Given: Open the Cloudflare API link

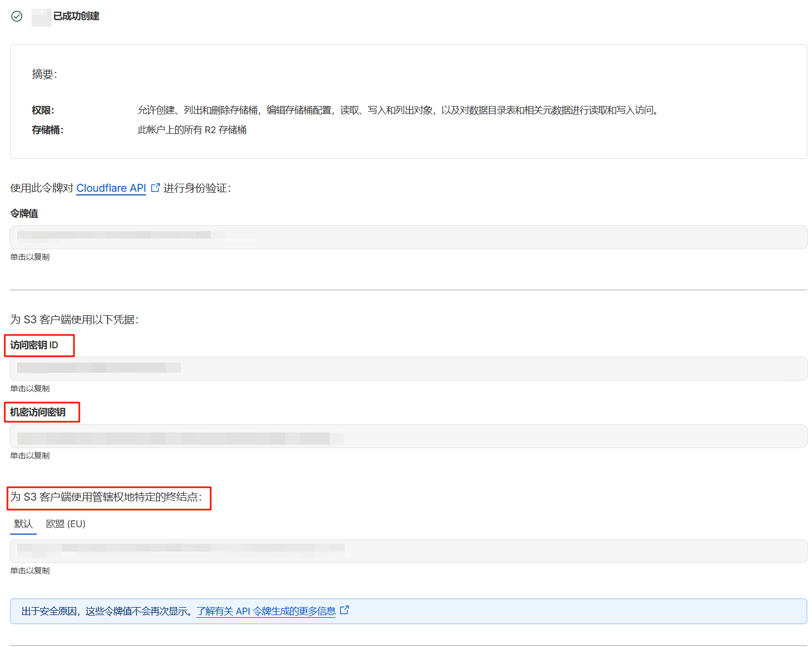Looking at the screenshot, I should [x=111, y=188].
